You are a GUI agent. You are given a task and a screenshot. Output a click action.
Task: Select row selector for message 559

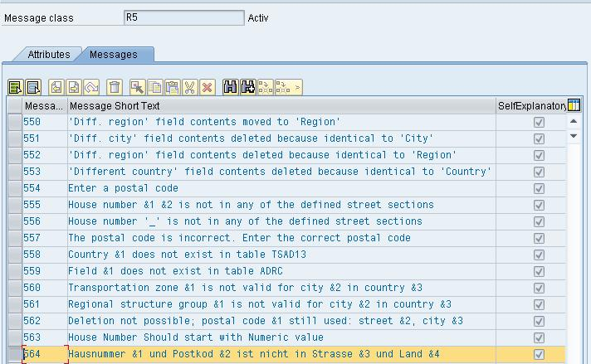click(x=15, y=271)
